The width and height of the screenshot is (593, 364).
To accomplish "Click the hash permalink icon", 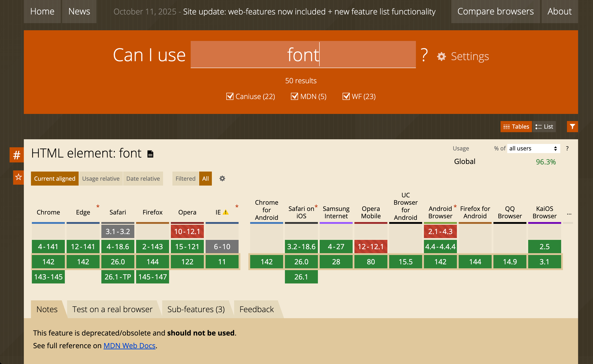I will tap(17, 155).
